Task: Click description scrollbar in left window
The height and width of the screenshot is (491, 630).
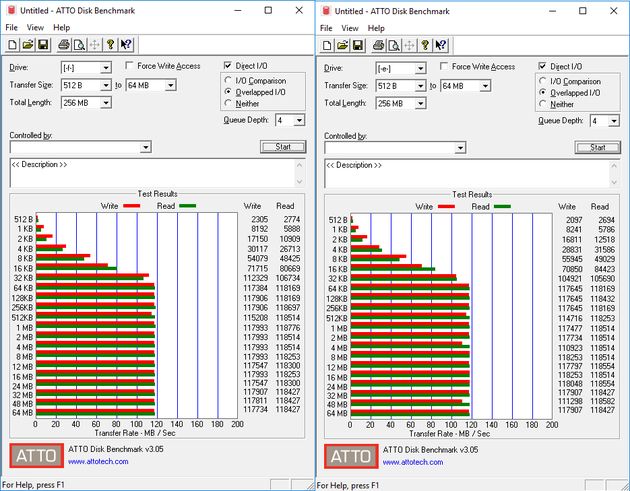Action: [x=300, y=173]
